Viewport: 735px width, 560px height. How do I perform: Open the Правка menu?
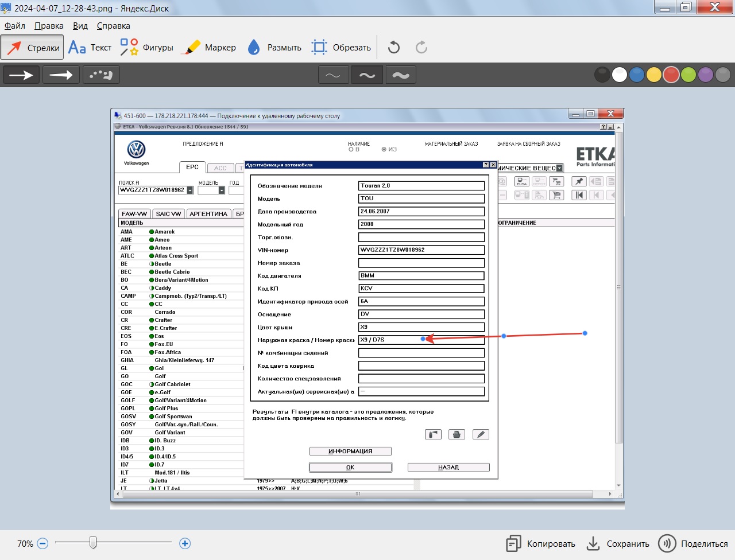click(49, 26)
